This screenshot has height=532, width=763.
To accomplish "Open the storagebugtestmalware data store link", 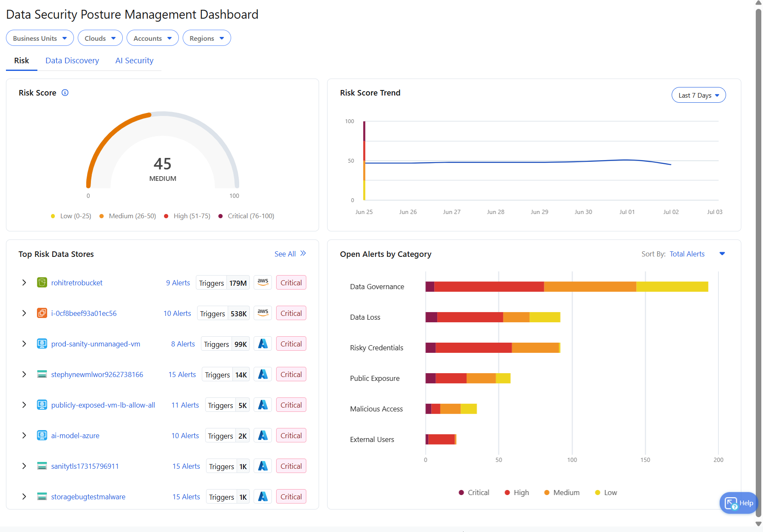I will [x=88, y=497].
